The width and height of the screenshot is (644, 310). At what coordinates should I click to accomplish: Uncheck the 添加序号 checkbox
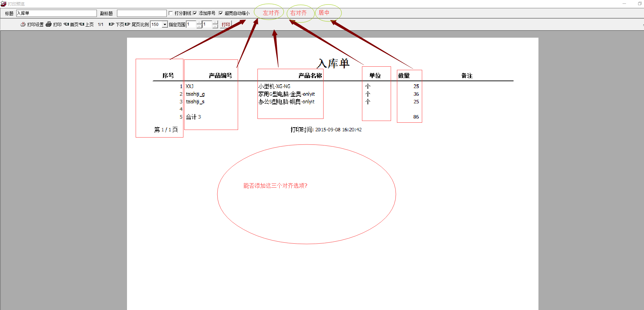tap(195, 13)
